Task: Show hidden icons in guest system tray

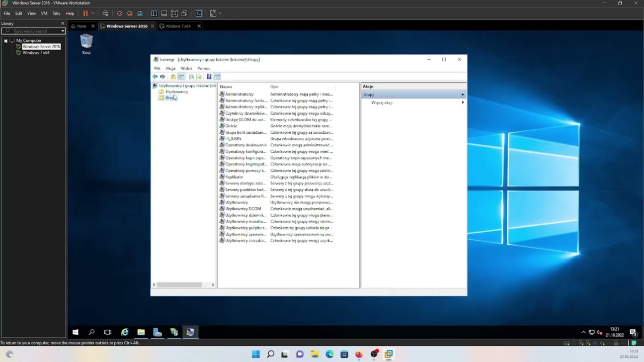Action: tap(584, 332)
